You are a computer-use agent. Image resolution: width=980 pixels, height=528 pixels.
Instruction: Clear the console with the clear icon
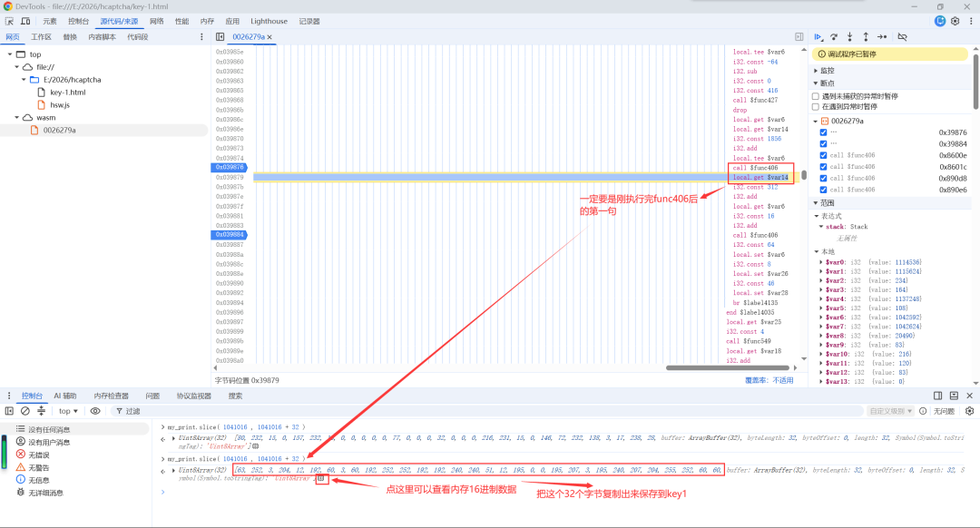click(x=25, y=411)
